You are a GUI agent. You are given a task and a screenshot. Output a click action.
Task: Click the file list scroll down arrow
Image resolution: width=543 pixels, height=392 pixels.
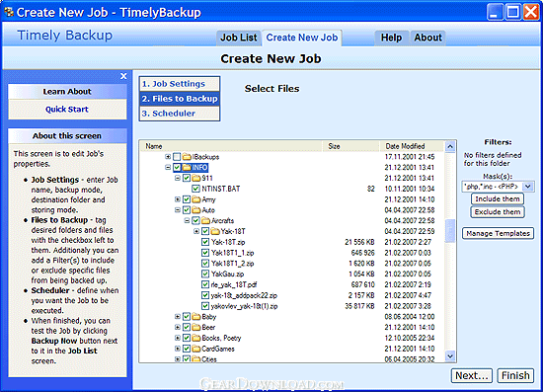450,356
